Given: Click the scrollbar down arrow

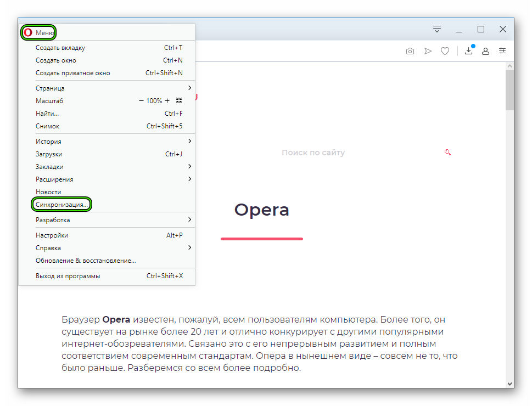Looking at the screenshot, I should coord(509,384).
